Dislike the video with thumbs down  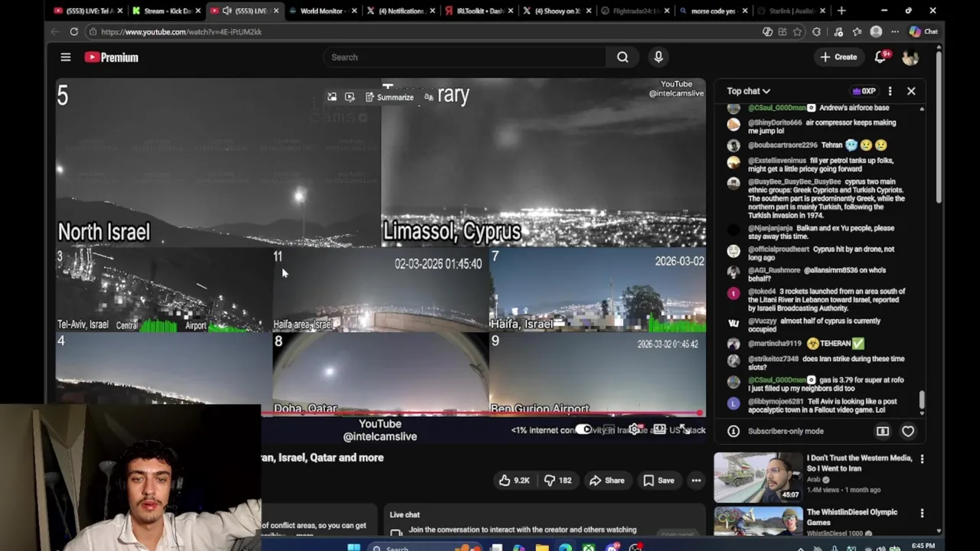[x=558, y=481]
